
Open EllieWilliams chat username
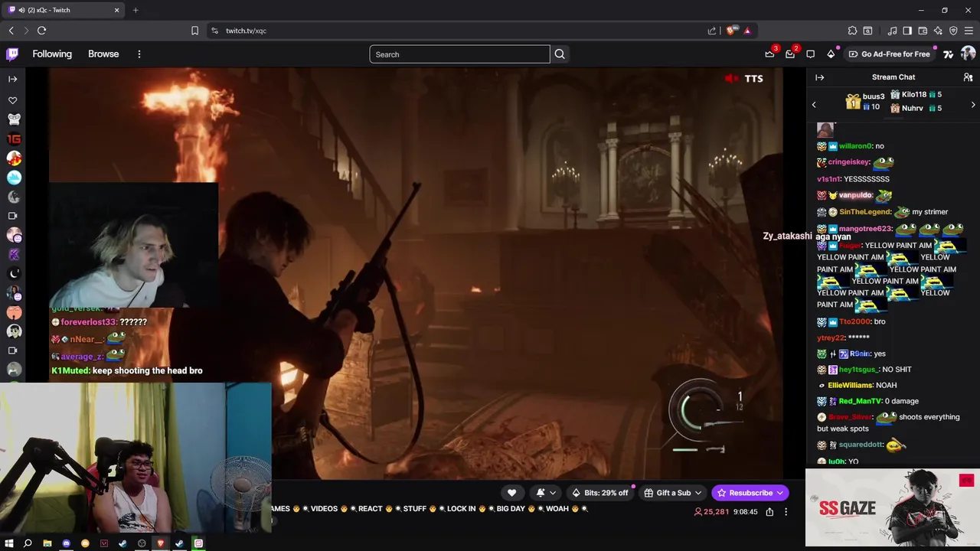click(x=850, y=386)
